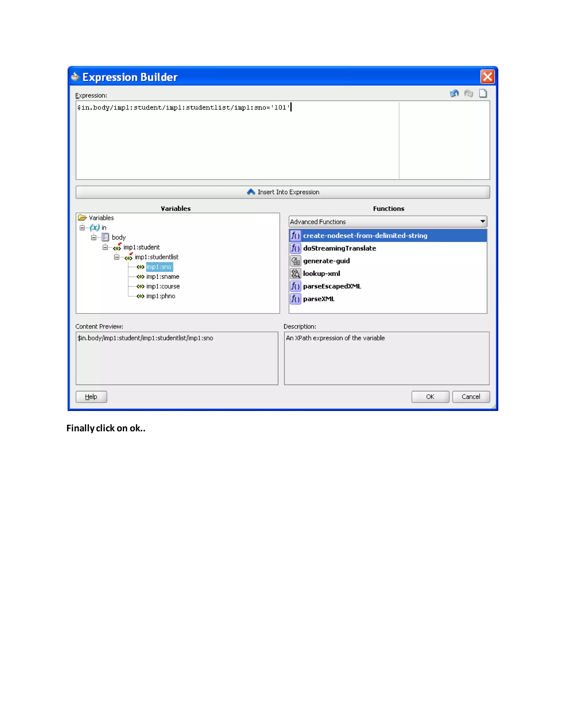The width and height of the screenshot is (563, 728).
Task: Choose doStreamingTranslate from functions list
Action: 339,248
